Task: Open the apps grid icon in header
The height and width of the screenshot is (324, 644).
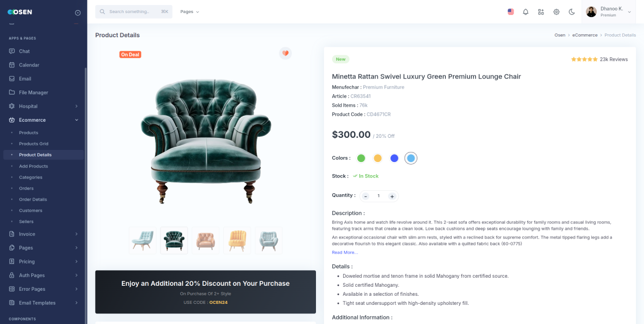Action: click(x=541, y=12)
